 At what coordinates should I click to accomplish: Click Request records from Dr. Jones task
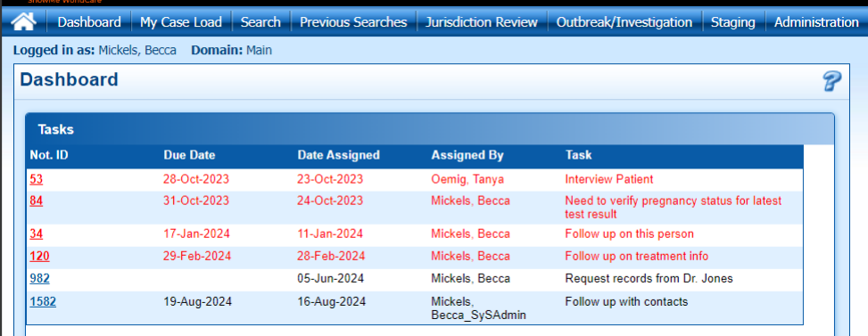click(x=649, y=279)
